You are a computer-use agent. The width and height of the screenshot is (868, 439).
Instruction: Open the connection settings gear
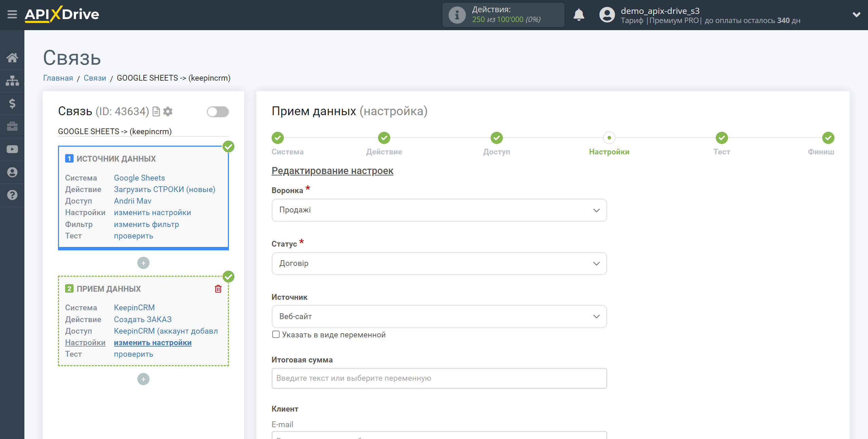pyautogui.click(x=168, y=111)
